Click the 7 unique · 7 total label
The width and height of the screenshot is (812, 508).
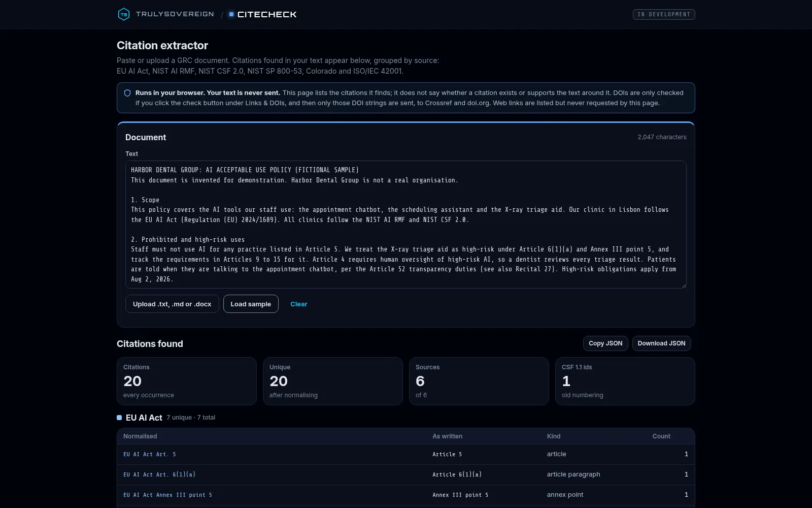click(x=191, y=418)
